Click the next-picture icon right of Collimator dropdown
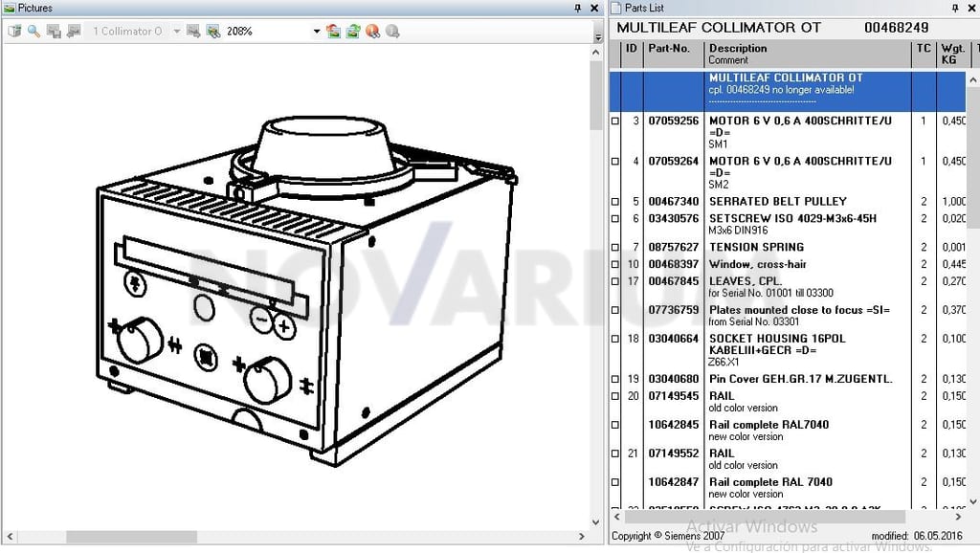Image resolution: width=980 pixels, height=553 pixels. (x=193, y=31)
